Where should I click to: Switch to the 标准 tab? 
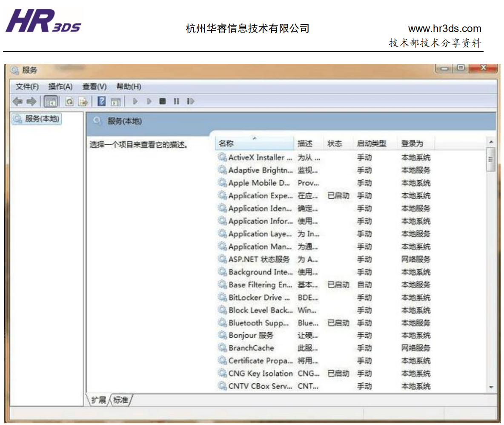pyautogui.click(x=121, y=400)
